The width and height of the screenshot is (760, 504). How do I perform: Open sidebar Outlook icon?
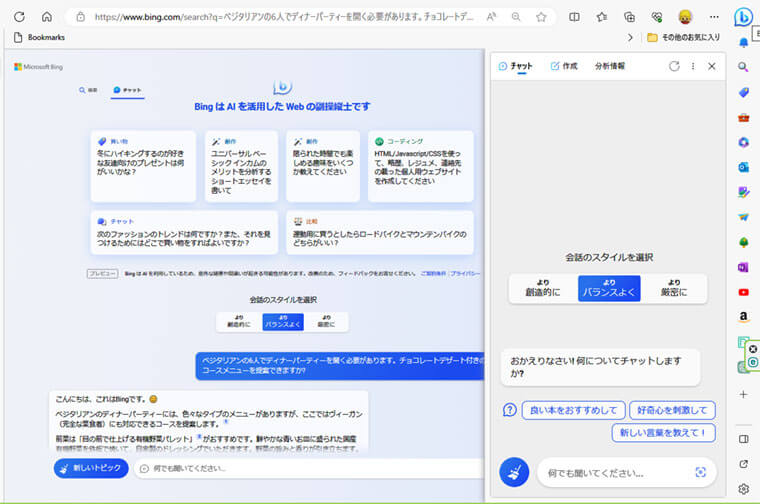point(744,167)
